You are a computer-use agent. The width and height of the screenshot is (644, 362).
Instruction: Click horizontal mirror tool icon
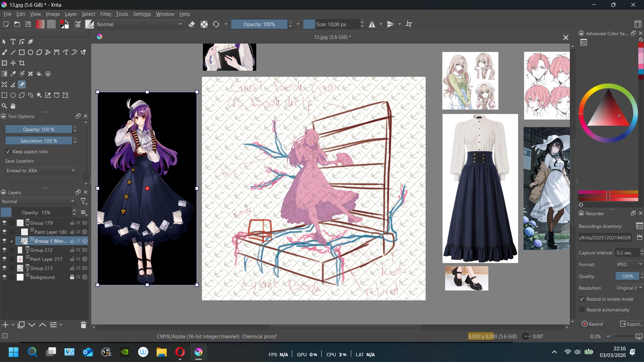[372, 24]
